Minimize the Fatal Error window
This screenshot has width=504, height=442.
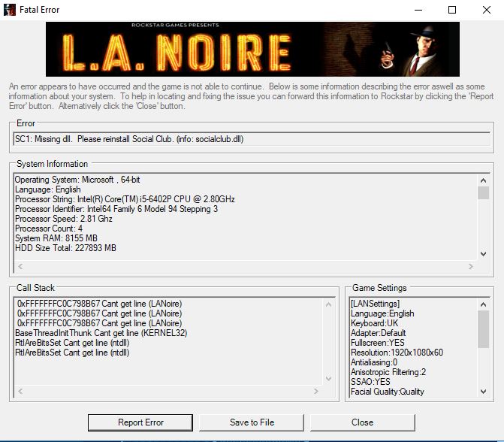pos(418,10)
